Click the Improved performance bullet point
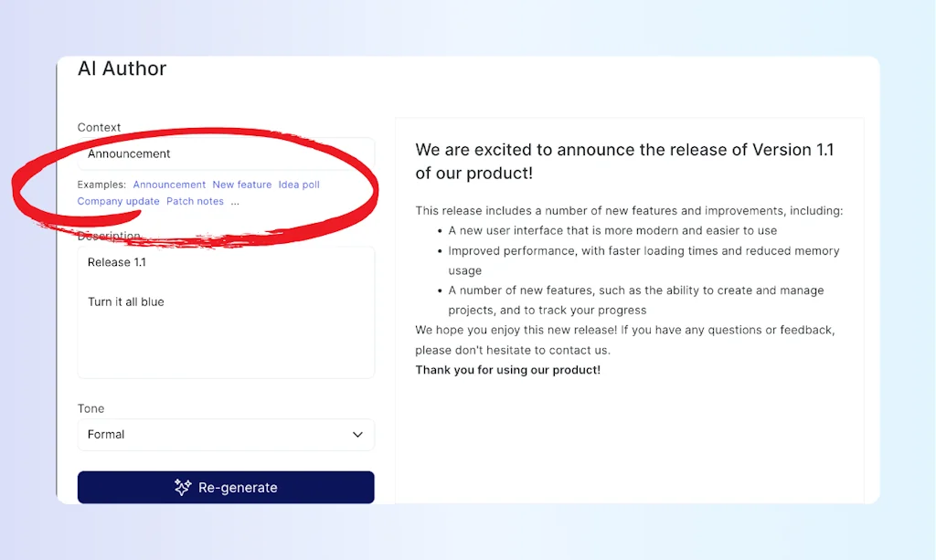 coord(643,260)
